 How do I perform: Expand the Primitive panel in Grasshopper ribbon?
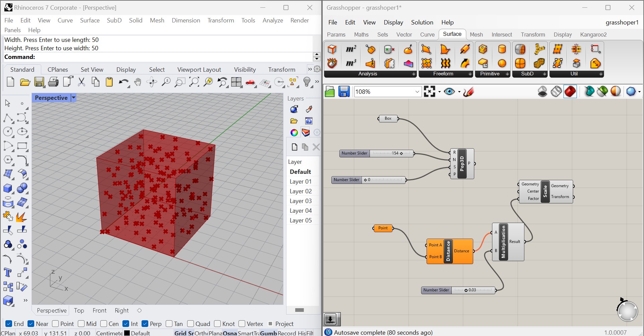[507, 74]
